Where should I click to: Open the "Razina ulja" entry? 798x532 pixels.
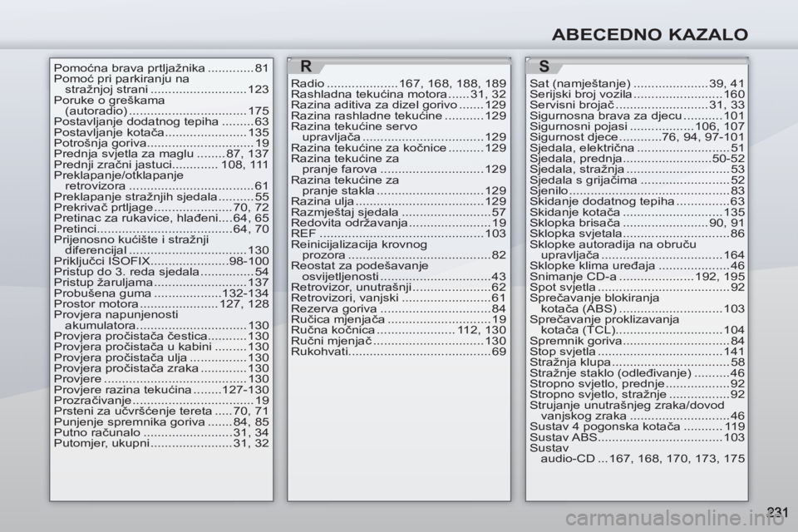point(398,202)
